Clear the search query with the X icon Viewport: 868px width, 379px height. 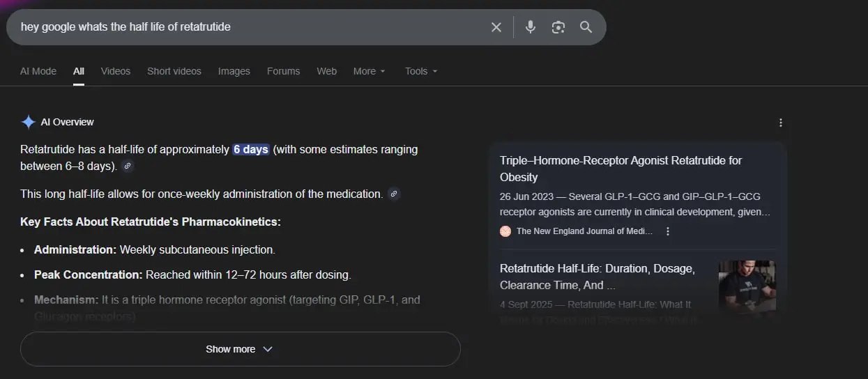pos(496,27)
